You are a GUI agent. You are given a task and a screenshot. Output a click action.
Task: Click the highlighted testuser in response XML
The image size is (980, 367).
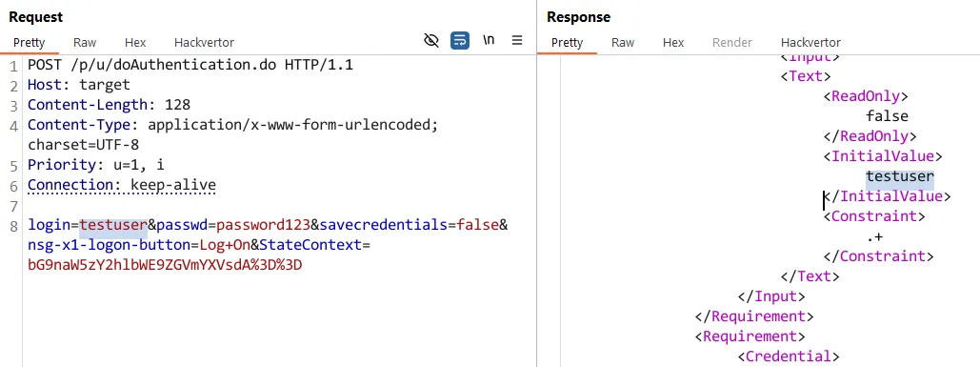[900, 177]
